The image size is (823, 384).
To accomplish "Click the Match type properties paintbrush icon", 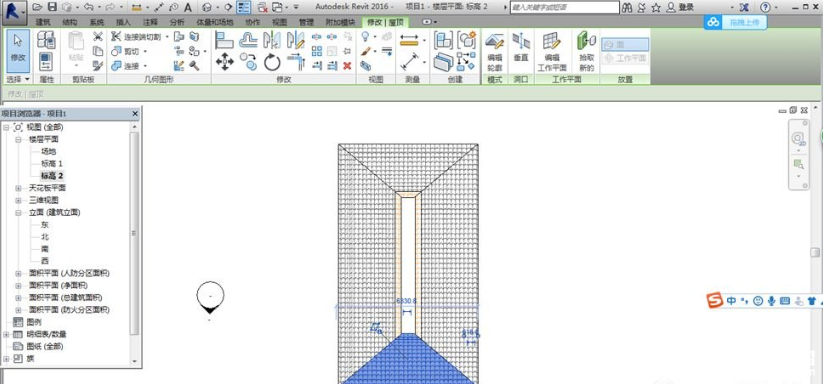I will 98,66.
